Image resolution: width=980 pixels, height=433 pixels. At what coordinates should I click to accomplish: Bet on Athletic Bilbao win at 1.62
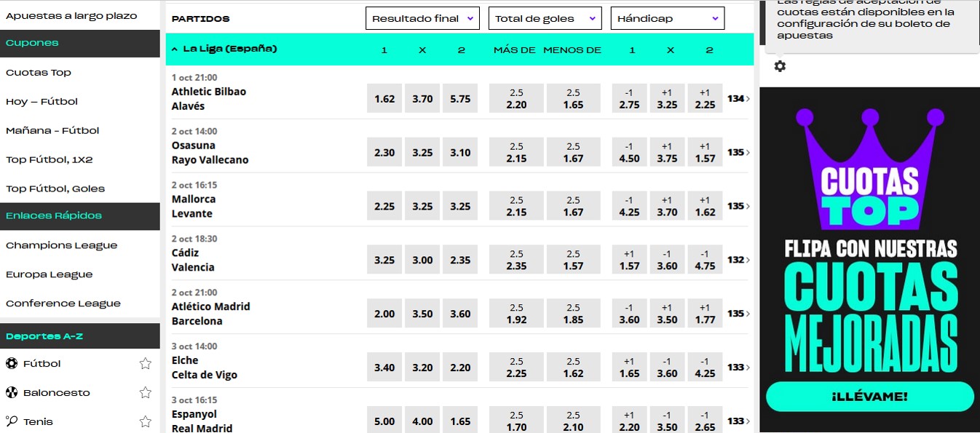tap(384, 98)
